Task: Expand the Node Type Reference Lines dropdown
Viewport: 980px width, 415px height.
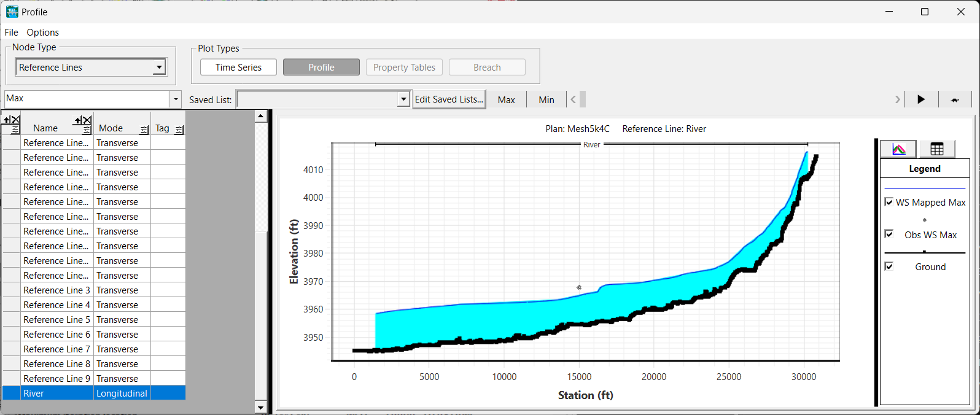Action: point(159,67)
